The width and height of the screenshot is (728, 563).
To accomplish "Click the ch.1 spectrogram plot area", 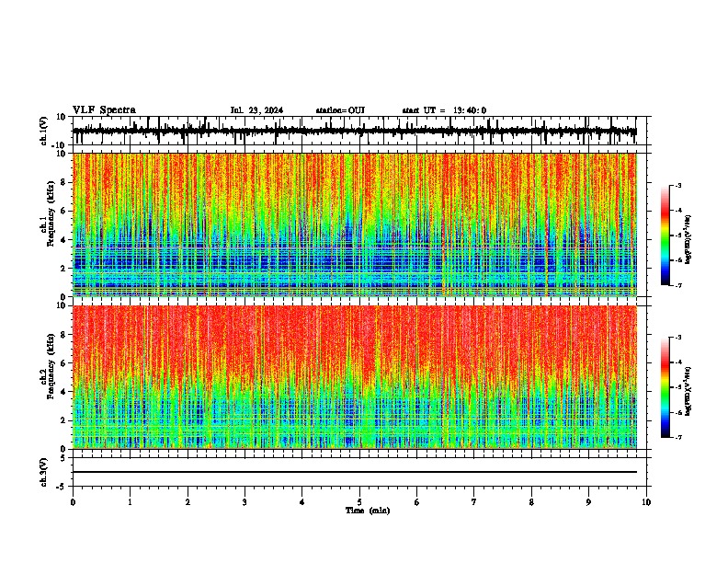I will coord(355,224).
